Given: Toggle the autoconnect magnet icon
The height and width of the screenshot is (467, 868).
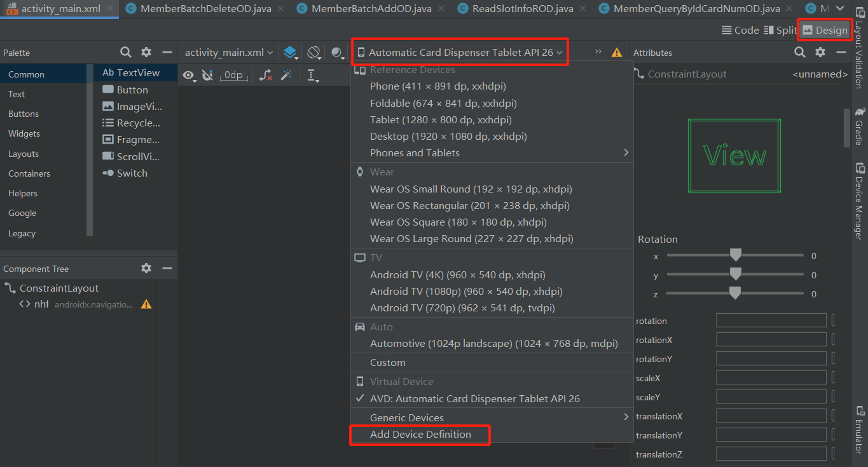Looking at the screenshot, I should pyautogui.click(x=207, y=75).
